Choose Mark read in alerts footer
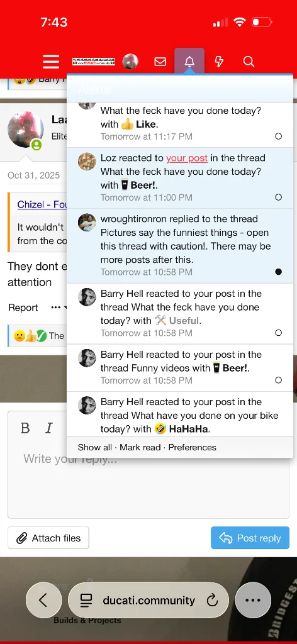The height and width of the screenshot is (644, 297). [140, 447]
